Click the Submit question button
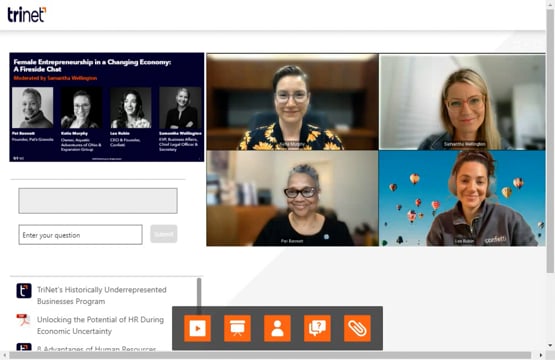The height and width of the screenshot is (360, 555). (164, 234)
